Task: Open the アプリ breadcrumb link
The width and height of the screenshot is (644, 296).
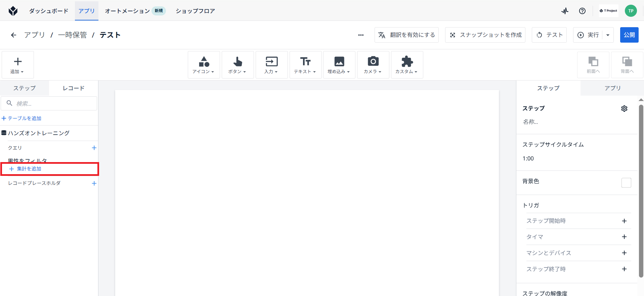Action: [34, 35]
